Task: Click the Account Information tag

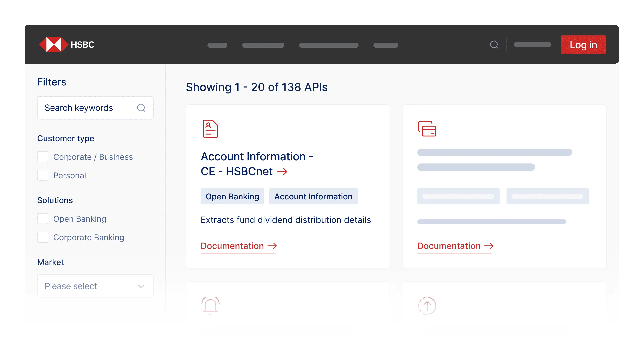Action: (x=313, y=196)
